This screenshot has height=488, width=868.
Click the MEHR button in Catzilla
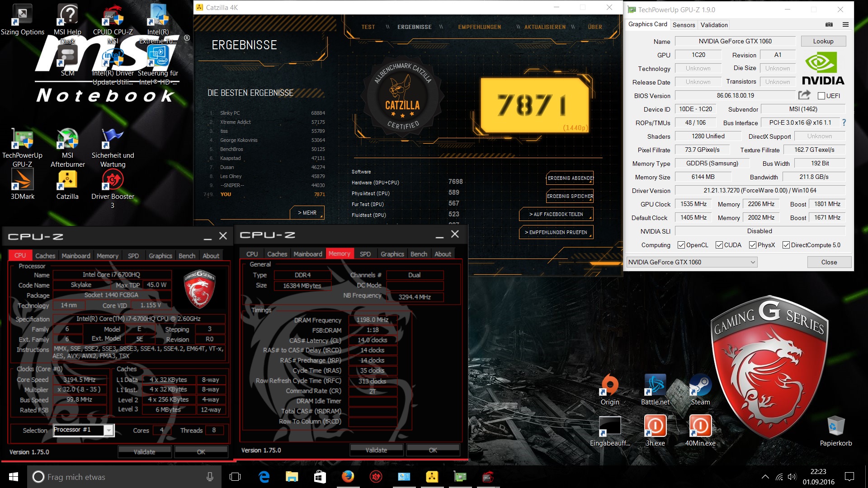[307, 213]
